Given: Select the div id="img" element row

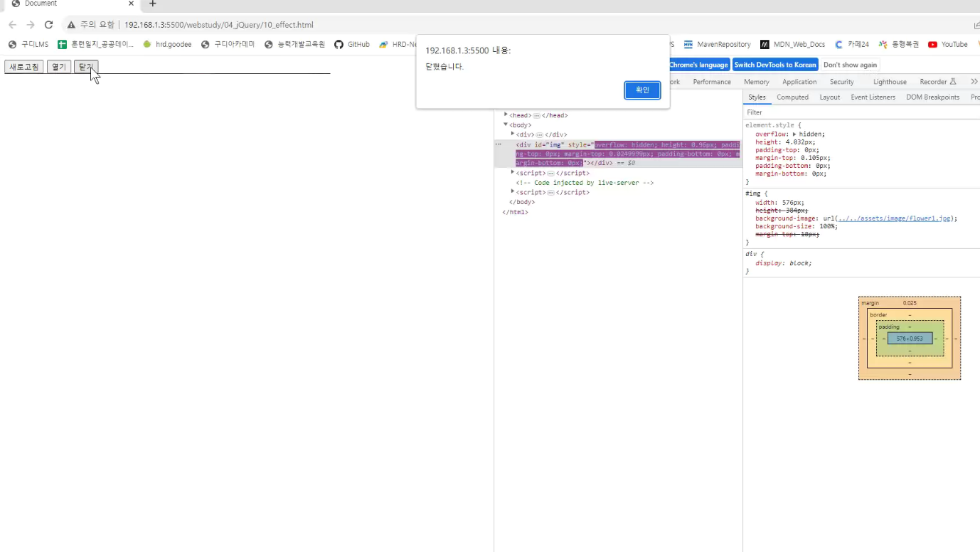Looking at the screenshot, I should [619, 154].
